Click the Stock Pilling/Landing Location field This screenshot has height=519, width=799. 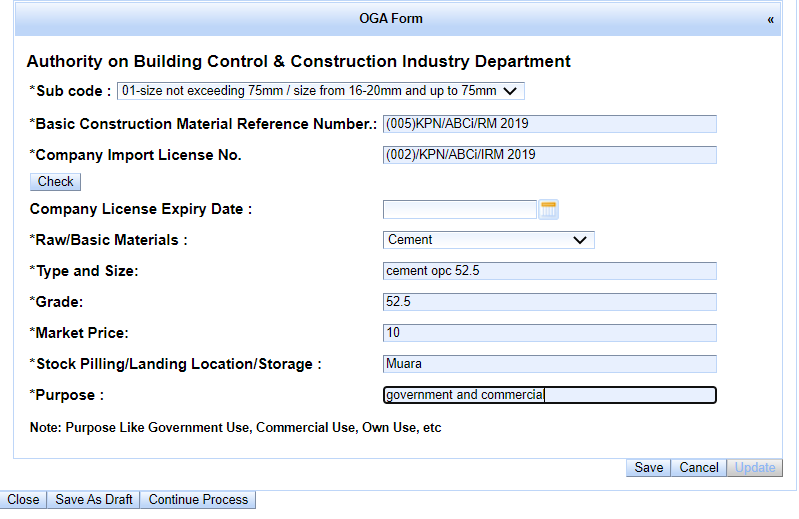point(550,364)
